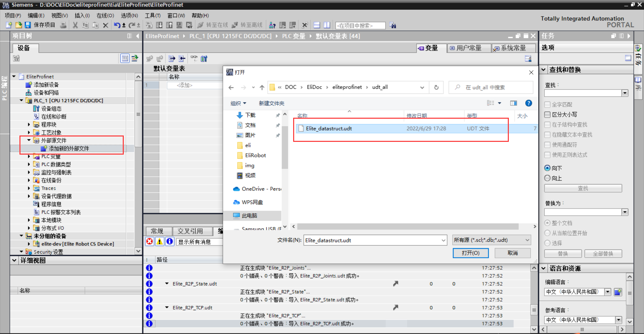Show errors using the red error filter icon
This screenshot has width=644, height=334.
[150, 241]
